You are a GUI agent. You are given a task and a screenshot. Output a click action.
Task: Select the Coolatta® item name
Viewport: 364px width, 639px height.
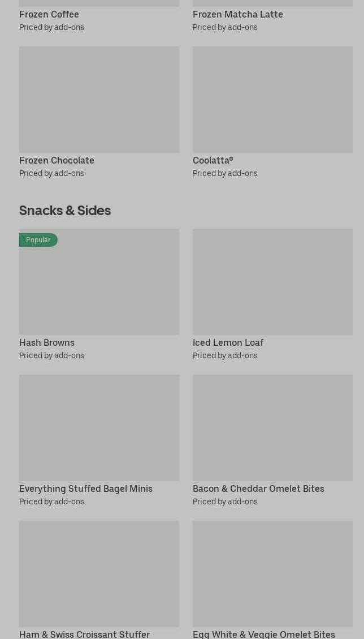pyautogui.click(x=213, y=160)
